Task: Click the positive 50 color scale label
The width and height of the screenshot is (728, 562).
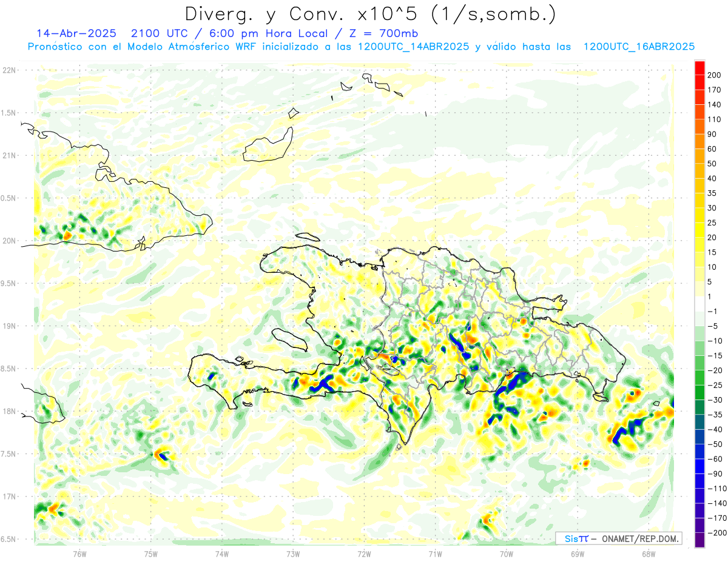Action: click(x=712, y=164)
